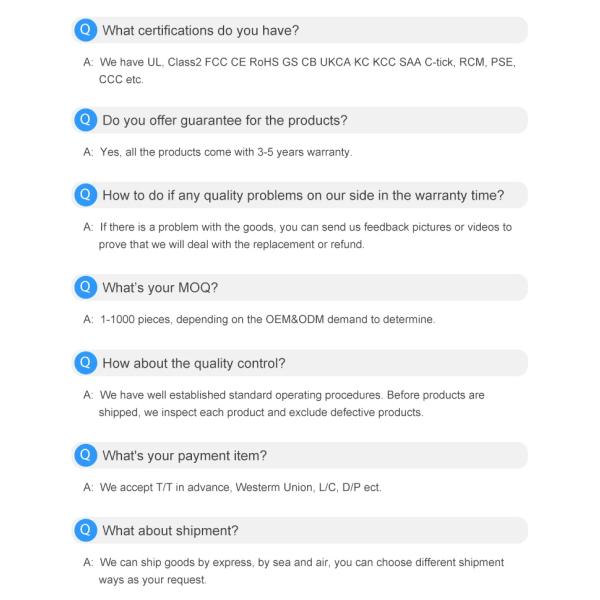
Task: Click the Q icon beside shipment question
Action: point(86,530)
